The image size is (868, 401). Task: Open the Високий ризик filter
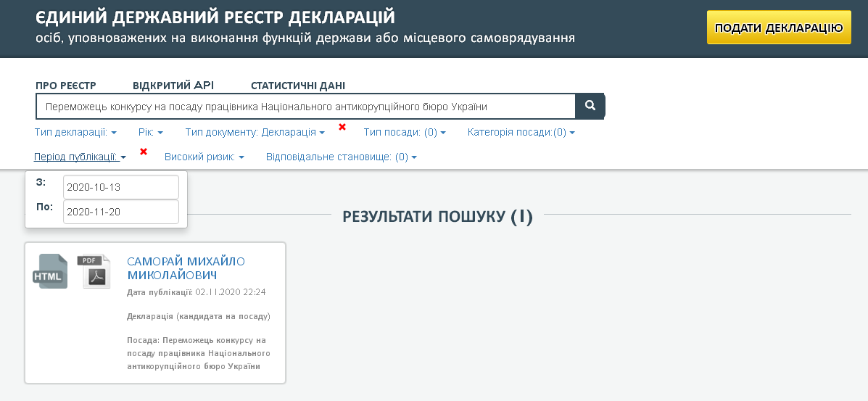click(x=204, y=157)
